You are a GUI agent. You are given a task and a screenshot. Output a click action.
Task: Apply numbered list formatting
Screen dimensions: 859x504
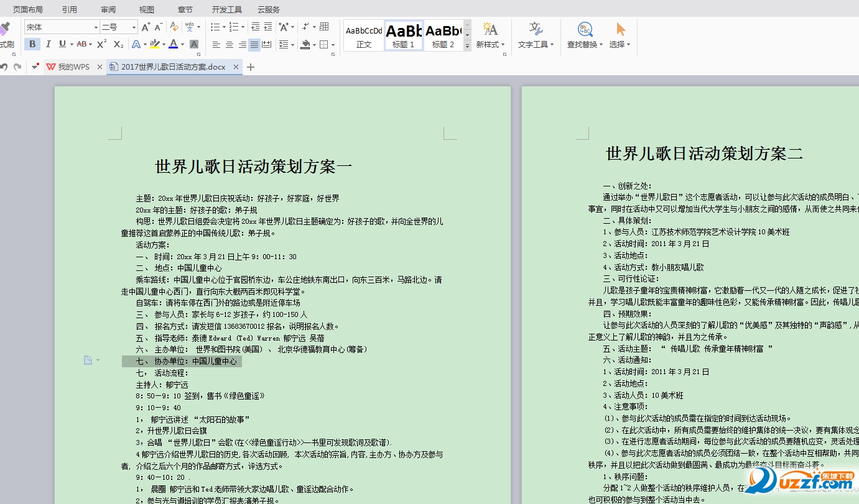(x=233, y=27)
